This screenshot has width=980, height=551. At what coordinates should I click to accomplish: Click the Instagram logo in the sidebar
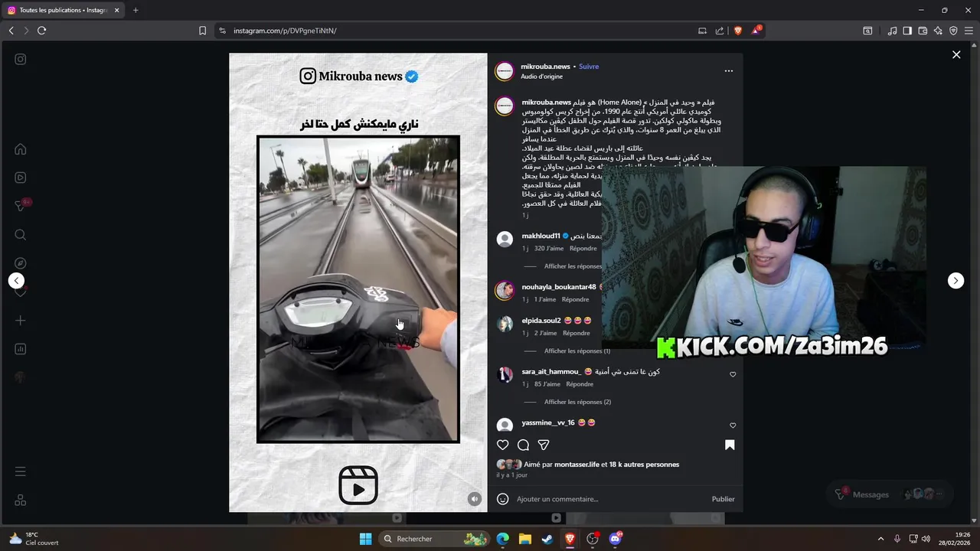click(x=21, y=59)
